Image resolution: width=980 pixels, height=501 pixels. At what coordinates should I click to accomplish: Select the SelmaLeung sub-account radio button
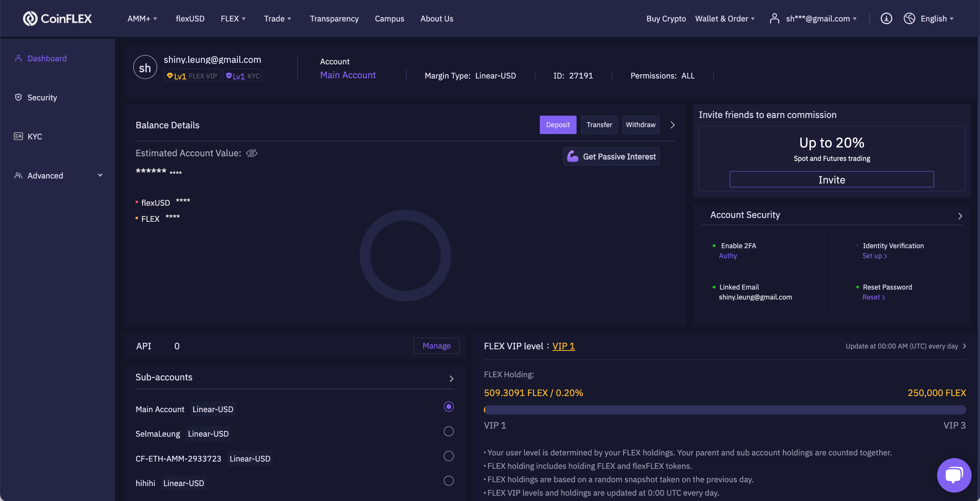click(x=449, y=431)
